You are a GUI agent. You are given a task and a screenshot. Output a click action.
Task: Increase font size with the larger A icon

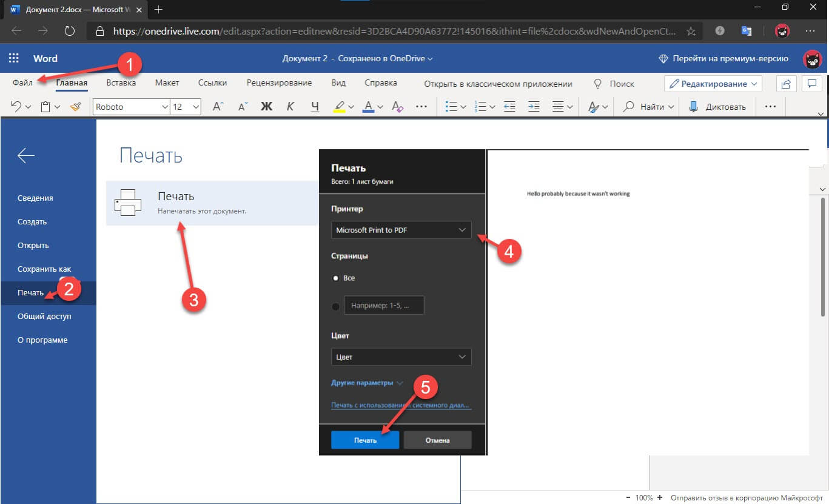pyautogui.click(x=219, y=107)
